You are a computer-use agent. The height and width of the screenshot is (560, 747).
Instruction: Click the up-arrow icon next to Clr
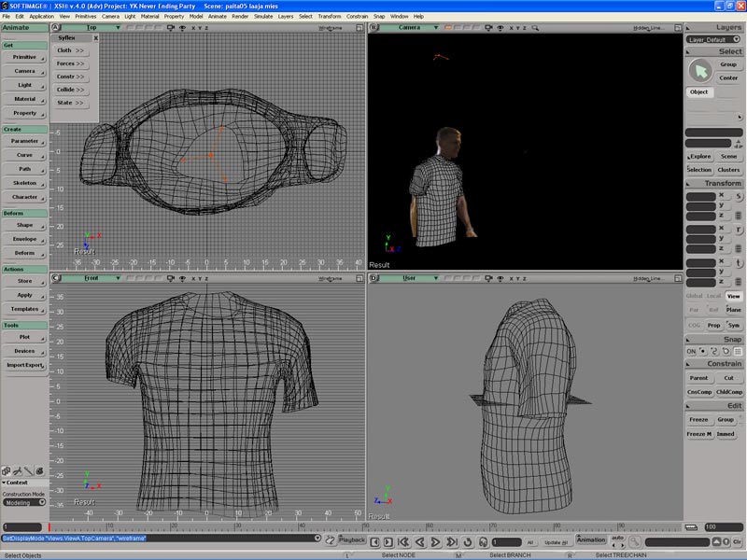tap(716, 542)
